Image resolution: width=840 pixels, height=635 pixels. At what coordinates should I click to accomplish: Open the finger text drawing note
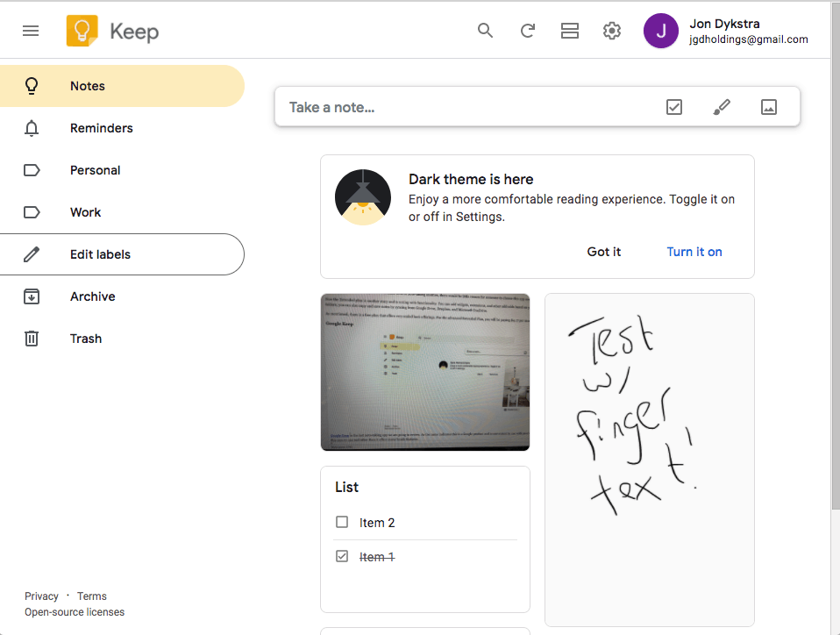[649, 459]
